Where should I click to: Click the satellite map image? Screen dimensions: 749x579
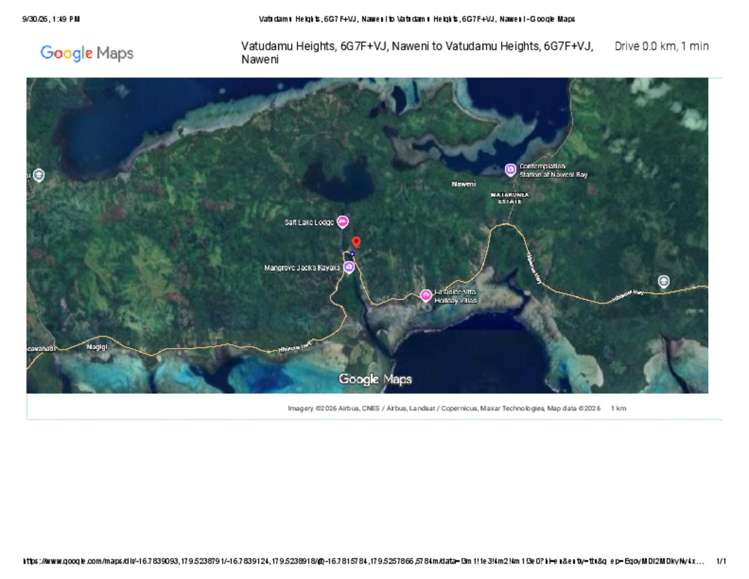[x=367, y=235]
